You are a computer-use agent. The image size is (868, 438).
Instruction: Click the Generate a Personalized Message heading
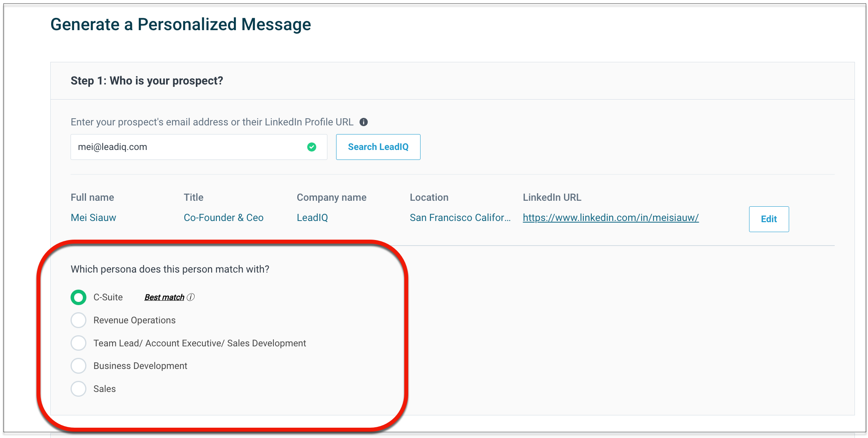tap(181, 25)
